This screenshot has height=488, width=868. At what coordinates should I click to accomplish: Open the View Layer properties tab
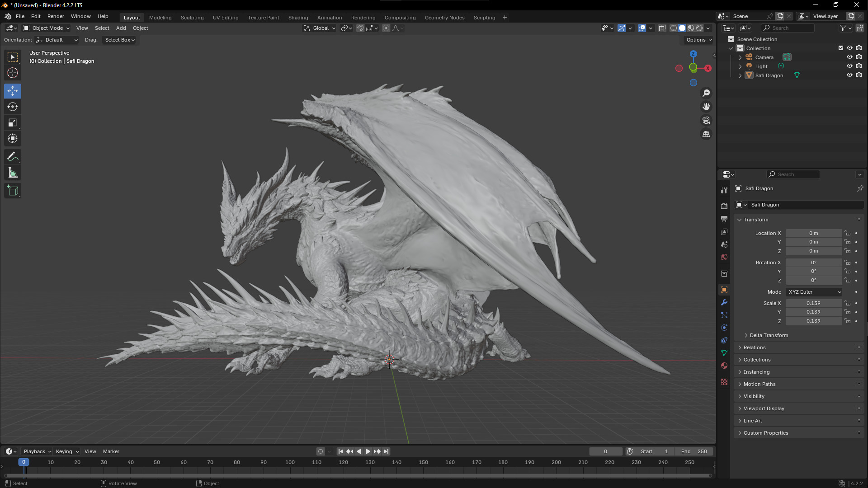tap(724, 232)
